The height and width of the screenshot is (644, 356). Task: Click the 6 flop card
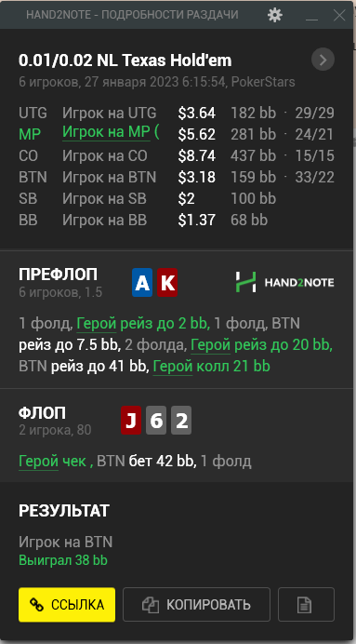pos(156,420)
